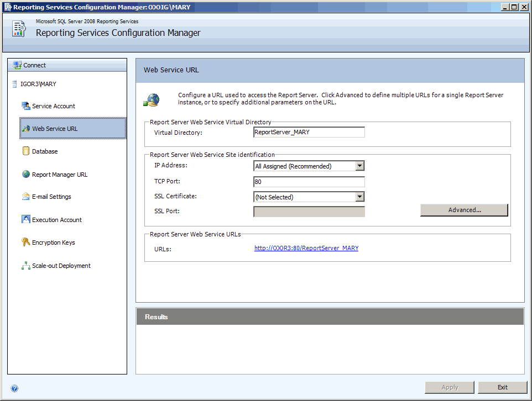Viewport: 532px width, 401px height.
Task: Click the Connect server icon
Action: 17,65
